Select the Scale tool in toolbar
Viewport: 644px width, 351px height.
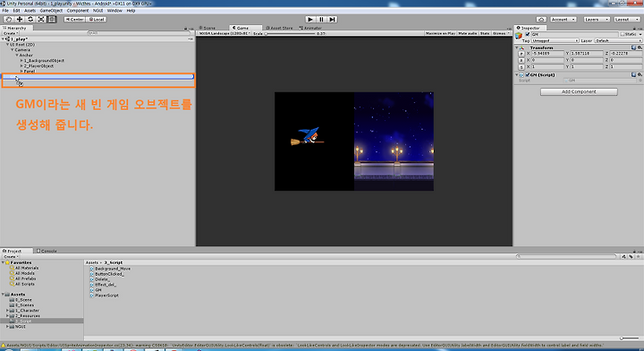coord(41,20)
